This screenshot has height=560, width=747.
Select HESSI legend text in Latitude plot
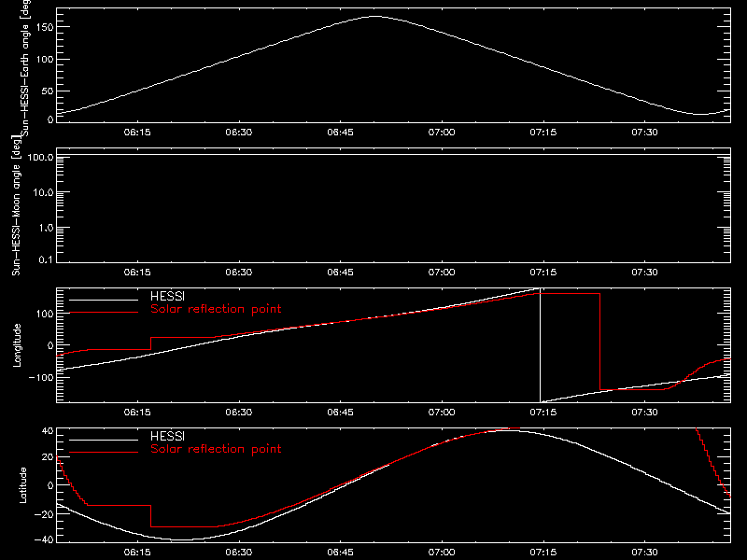coord(167,436)
